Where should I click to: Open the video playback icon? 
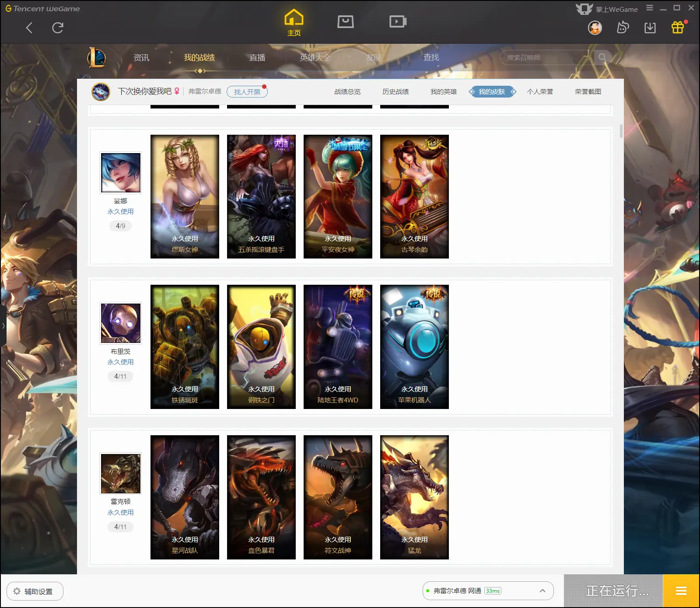point(398,21)
